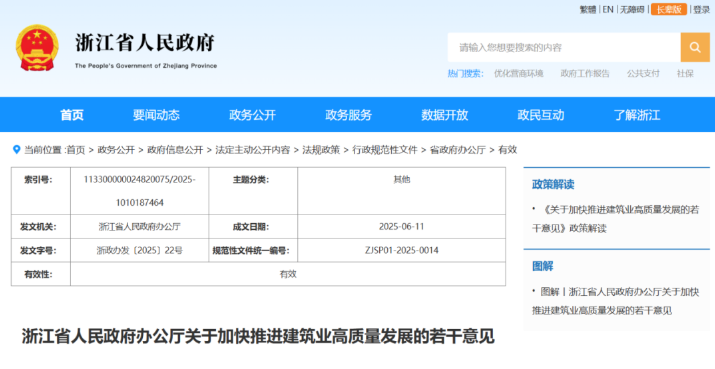Click the national emblem logo
The width and height of the screenshot is (715, 369).
37,48
